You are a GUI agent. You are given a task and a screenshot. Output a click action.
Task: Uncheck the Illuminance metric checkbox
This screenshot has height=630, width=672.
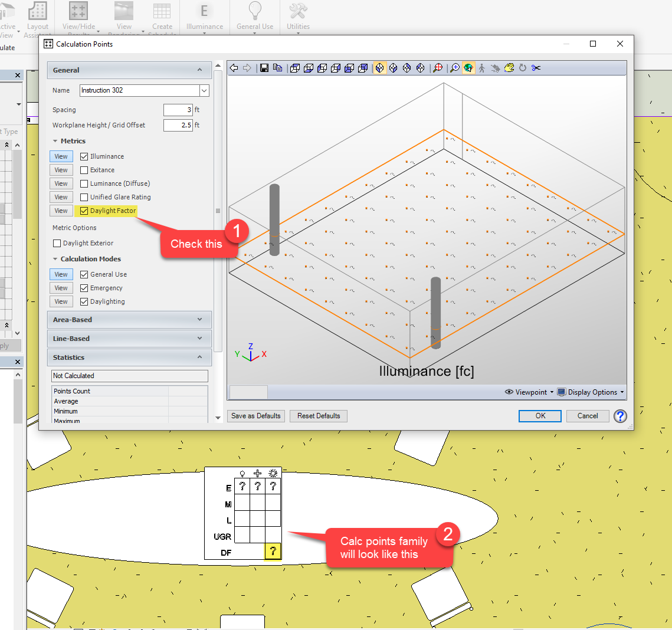(x=84, y=156)
